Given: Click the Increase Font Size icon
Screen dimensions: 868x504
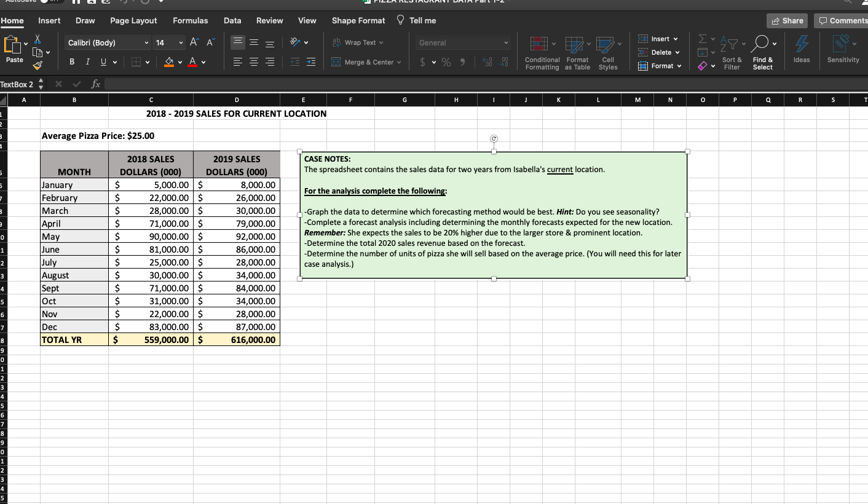Looking at the screenshot, I should coord(194,42).
